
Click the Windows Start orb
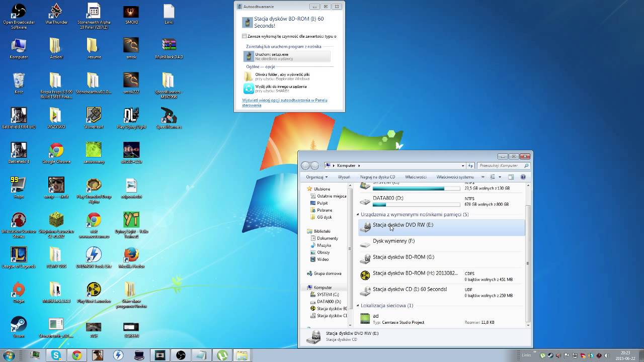tap(9, 355)
